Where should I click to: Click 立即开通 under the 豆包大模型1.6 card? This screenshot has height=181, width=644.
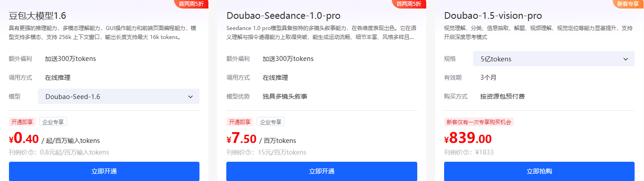click(x=104, y=171)
